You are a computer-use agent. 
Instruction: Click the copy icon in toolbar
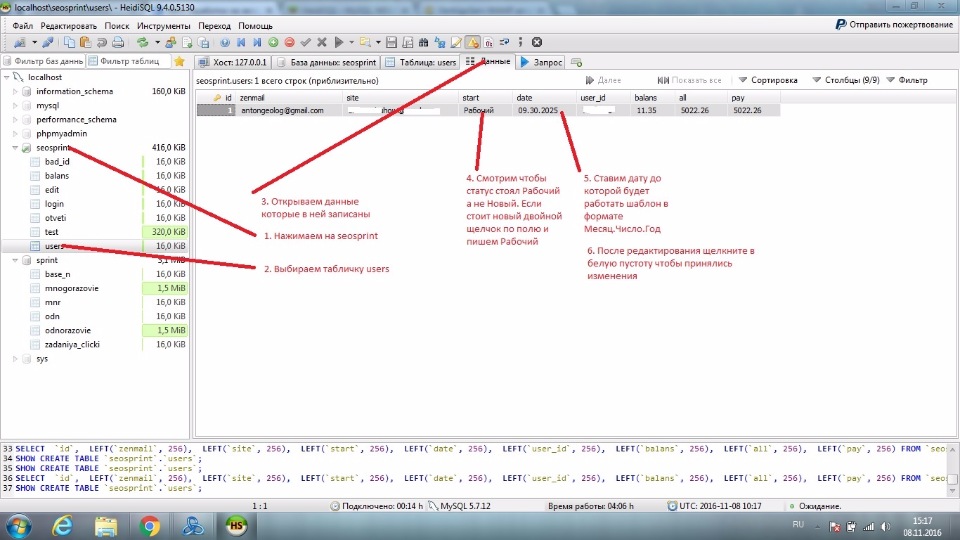(x=69, y=42)
